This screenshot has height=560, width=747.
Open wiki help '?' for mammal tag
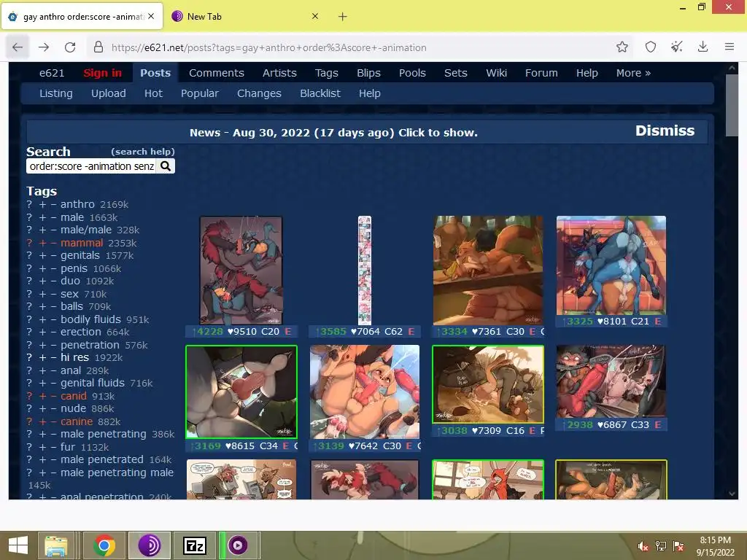(x=29, y=243)
